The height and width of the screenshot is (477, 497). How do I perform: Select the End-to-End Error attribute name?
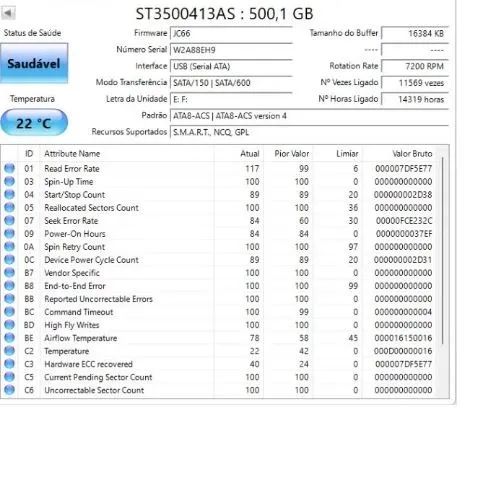[x=75, y=286]
